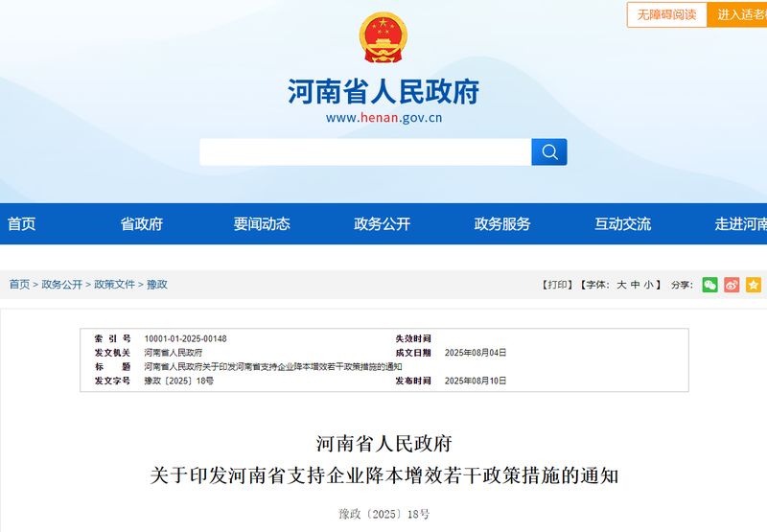
Task: Click 政策文件 in the breadcrumb
Action: coord(114,285)
